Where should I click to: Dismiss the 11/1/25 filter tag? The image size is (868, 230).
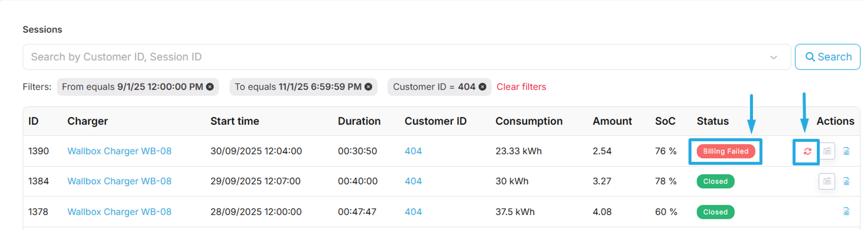pyautogui.click(x=368, y=87)
